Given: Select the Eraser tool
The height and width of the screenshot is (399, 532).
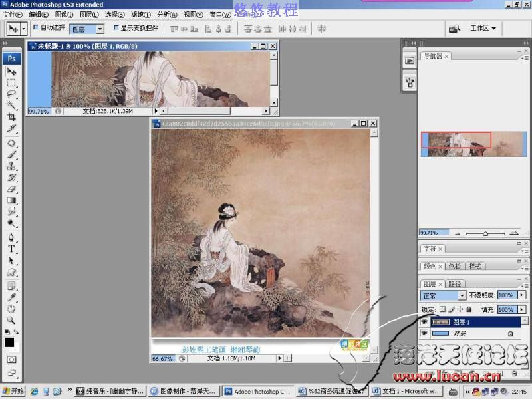Looking at the screenshot, I should (x=11, y=189).
